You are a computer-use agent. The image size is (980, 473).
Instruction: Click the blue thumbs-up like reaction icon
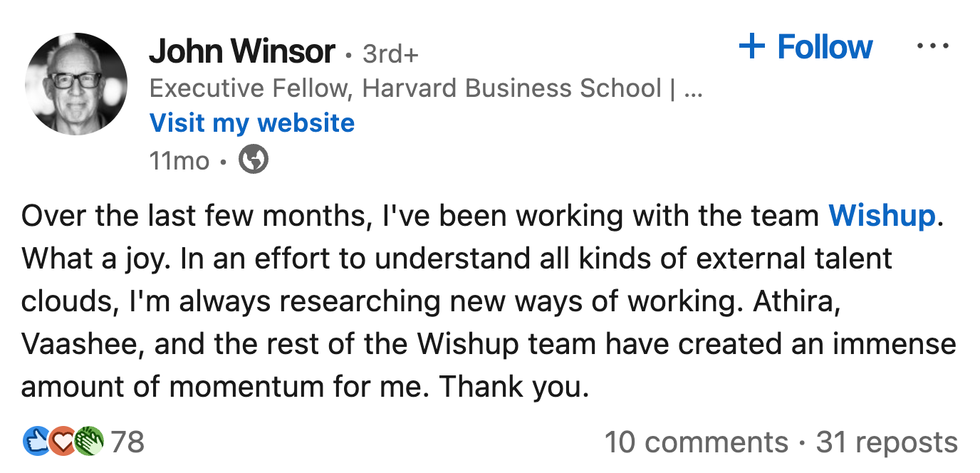click(x=36, y=441)
